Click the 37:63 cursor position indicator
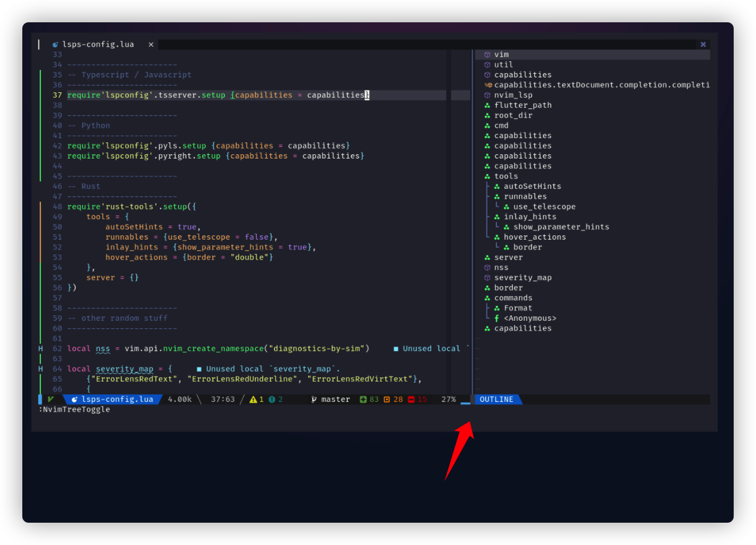 coord(224,399)
